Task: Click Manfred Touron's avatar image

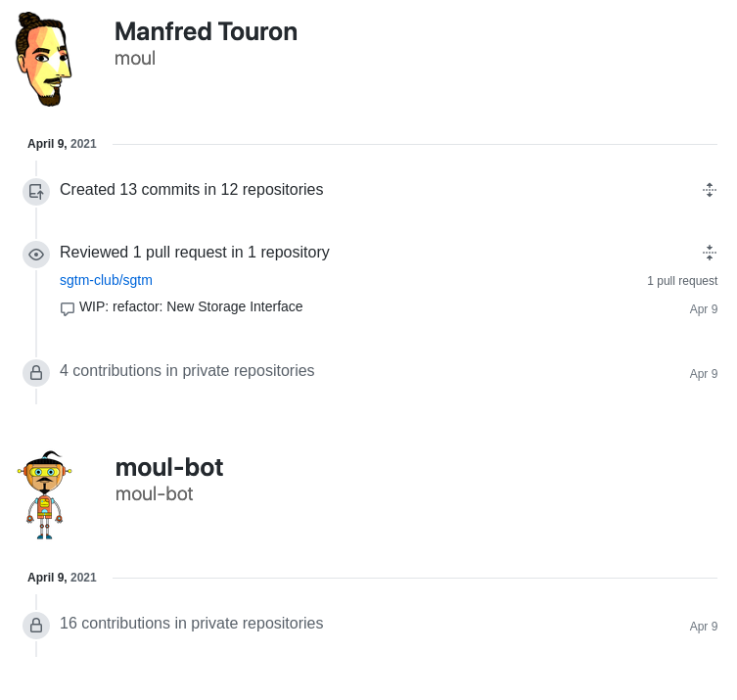Action: point(43,59)
